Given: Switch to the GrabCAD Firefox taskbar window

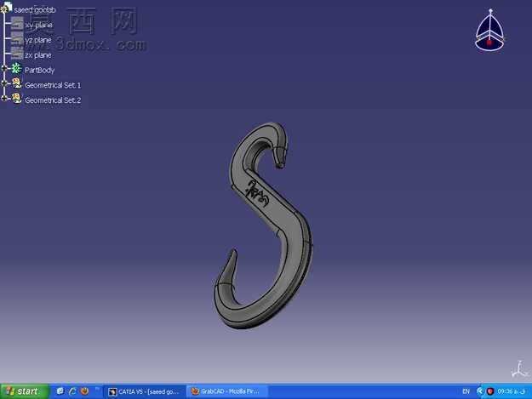Looking at the screenshot, I should 226,391.
